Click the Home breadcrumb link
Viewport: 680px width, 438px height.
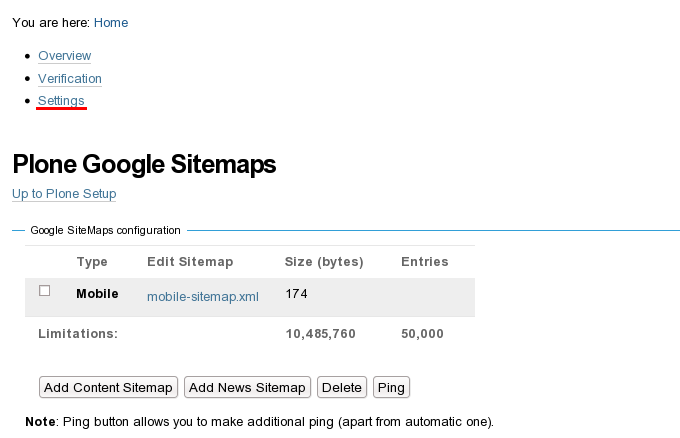111,22
